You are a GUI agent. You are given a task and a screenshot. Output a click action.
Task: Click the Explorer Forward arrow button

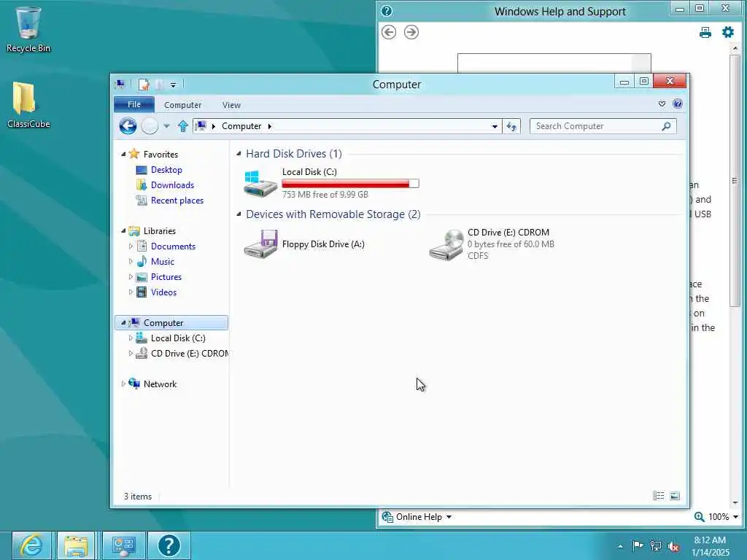point(150,126)
